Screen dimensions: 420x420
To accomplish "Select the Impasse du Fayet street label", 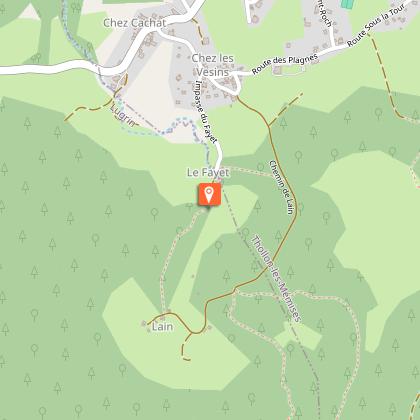I will pos(206,111).
